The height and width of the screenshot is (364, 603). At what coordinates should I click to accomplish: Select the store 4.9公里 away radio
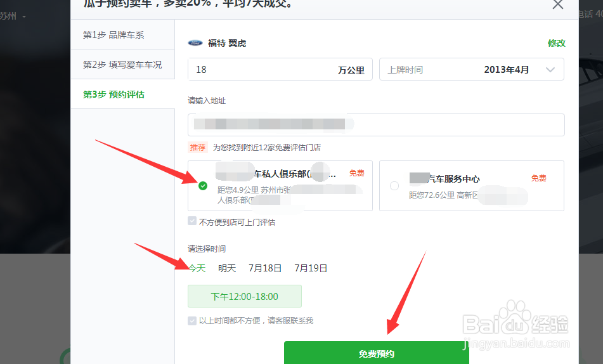coord(203,186)
